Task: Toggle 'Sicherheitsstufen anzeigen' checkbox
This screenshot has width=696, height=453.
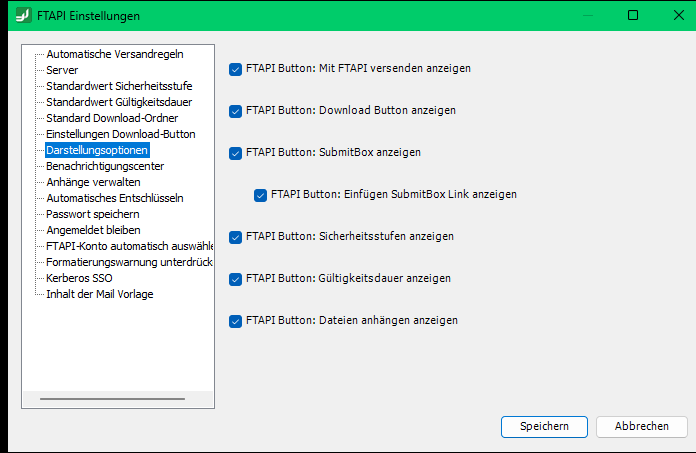Action: (x=235, y=237)
